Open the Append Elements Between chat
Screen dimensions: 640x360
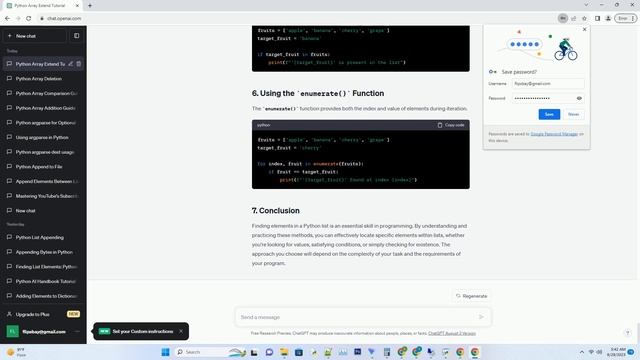(43, 181)
